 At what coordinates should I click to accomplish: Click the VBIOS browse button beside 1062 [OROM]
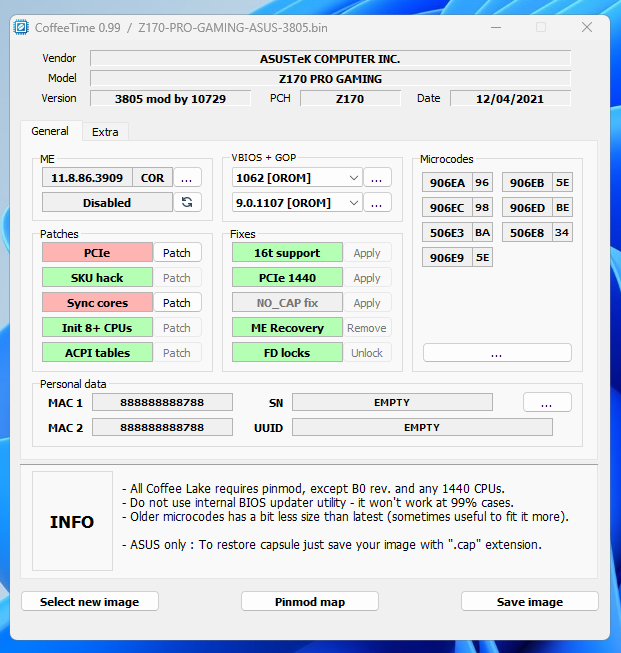(377, 178)
